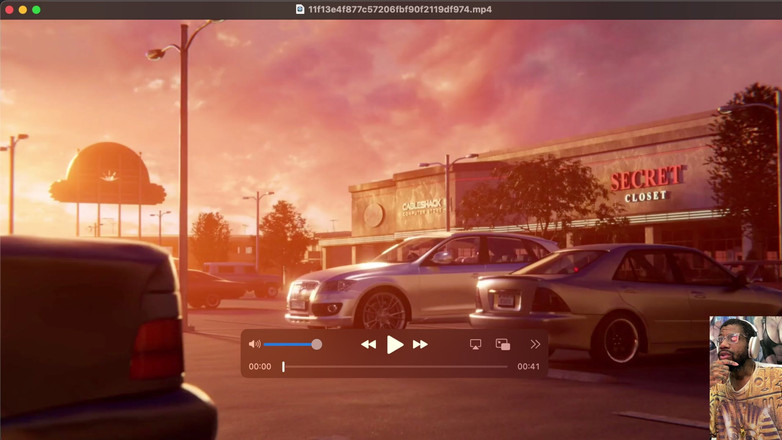Click the webcam overlay thumbnail

[746, 378]
